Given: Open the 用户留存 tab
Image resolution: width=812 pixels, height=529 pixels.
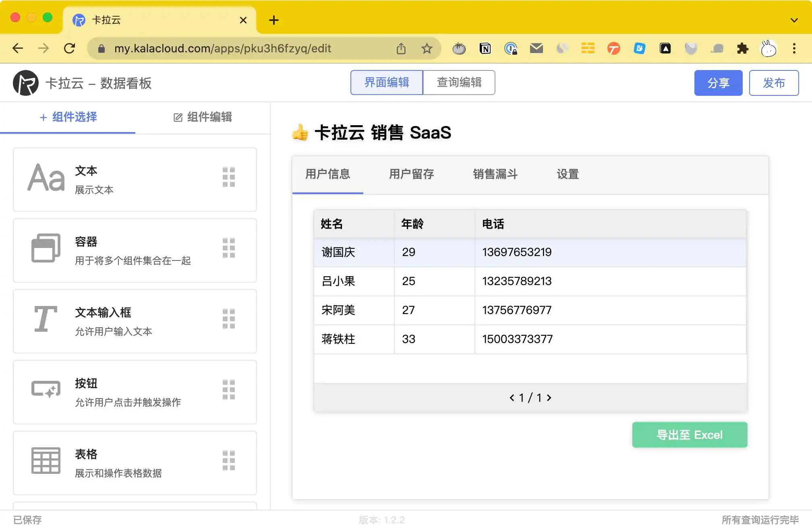Looking at the screenshot, I should click(411, 174).
